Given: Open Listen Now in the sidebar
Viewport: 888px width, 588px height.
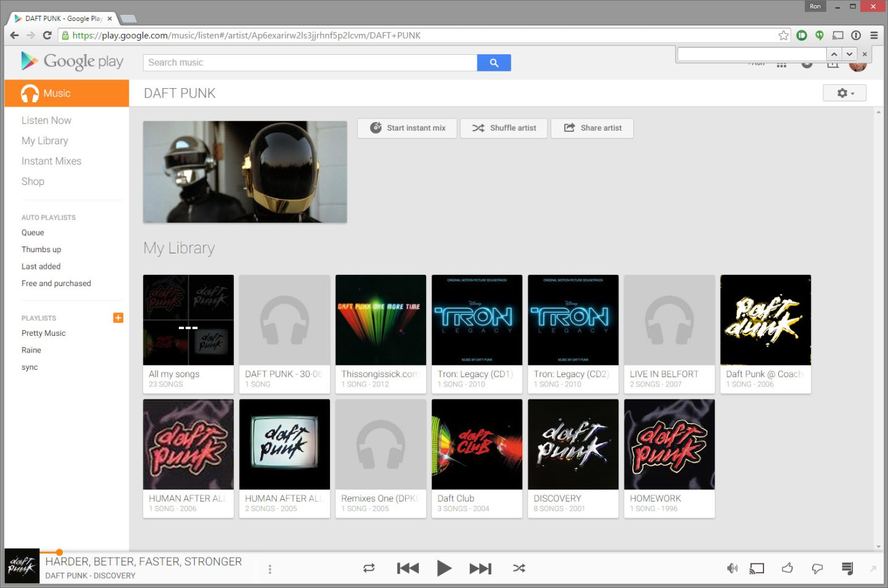Looking at the screenshot, I should [46, 120].
